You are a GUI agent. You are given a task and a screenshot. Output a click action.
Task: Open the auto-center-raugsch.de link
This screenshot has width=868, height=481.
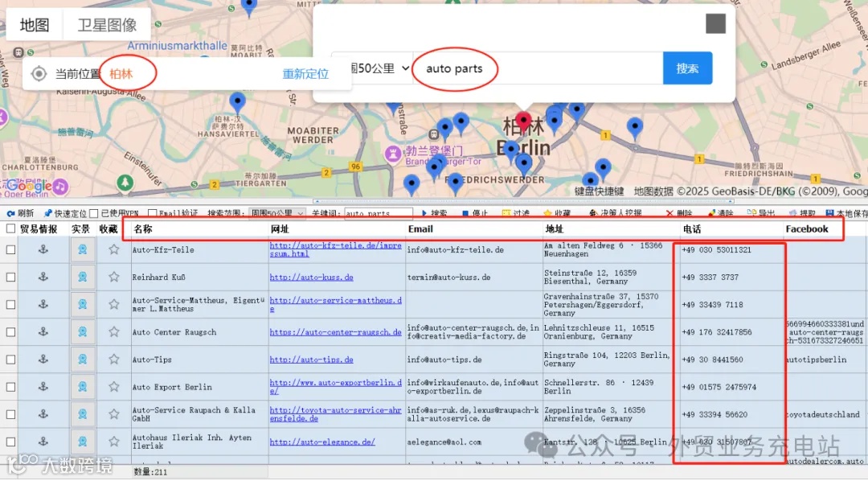click(335, 332)
